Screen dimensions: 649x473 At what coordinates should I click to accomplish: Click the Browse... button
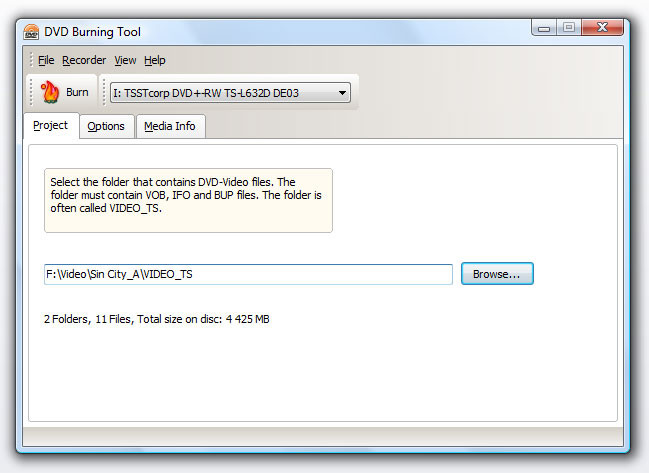click(497, 274)
